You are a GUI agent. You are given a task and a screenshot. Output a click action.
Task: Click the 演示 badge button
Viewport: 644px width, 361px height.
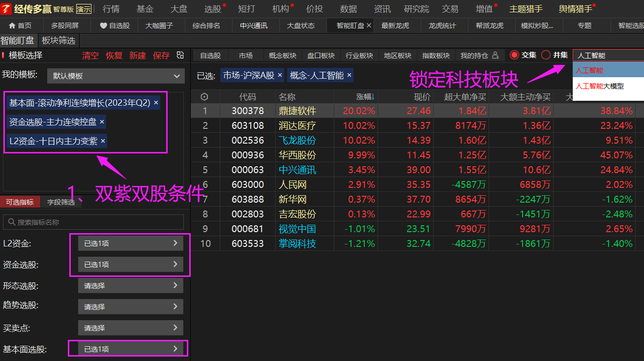click(x=84, y=9)
